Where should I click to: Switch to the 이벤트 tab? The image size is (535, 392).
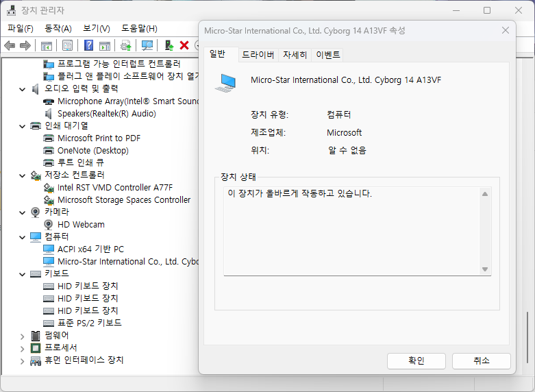tap(328, 55)
